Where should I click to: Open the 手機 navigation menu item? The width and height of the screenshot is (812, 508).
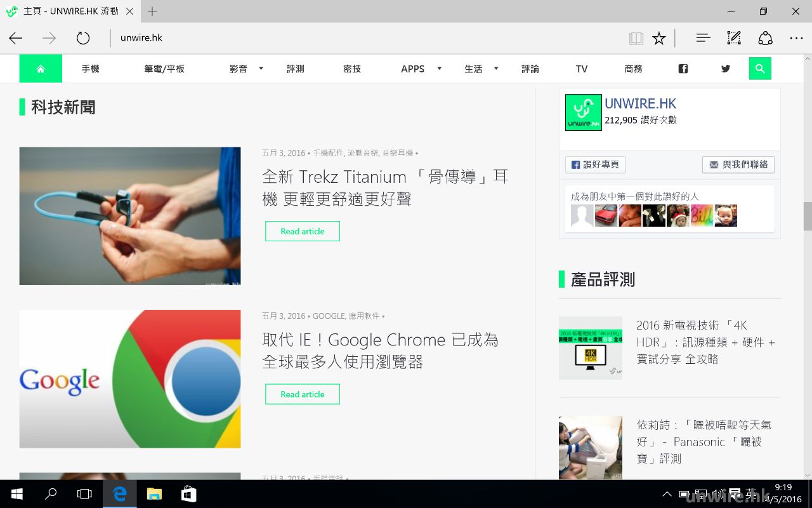pyautogui.click(x=90, y=69)
